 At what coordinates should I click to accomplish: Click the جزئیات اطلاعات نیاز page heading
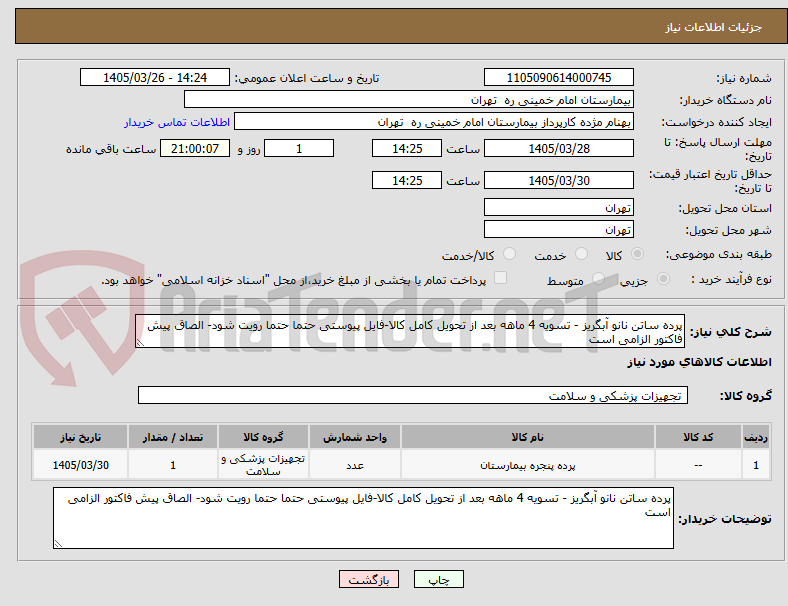coord(714,27)
